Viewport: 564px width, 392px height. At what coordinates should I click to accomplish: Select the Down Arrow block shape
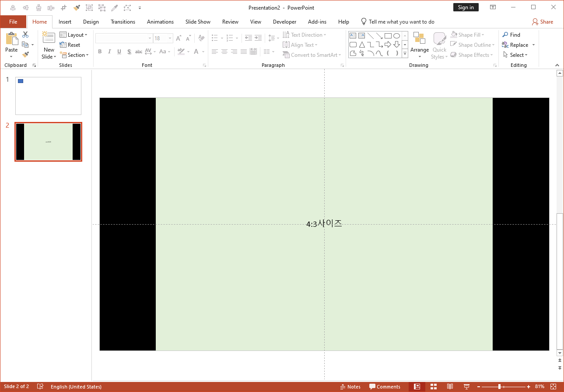[x=396, y=45]
